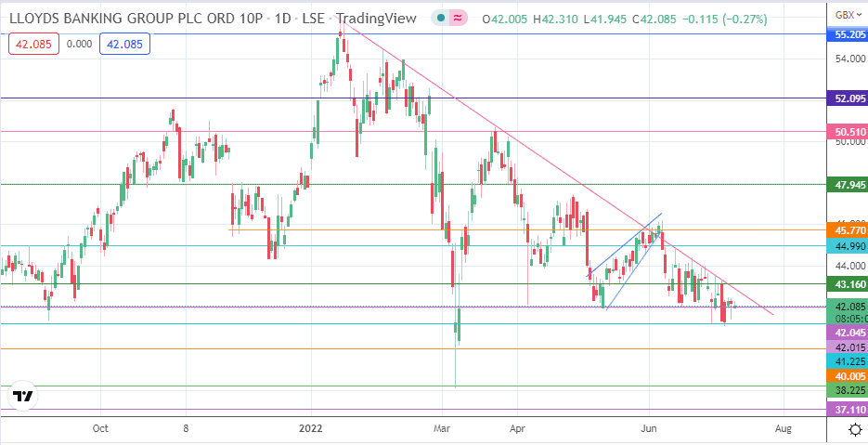The image size is (868, 445).
Task: Select the 50.510 pink price label
Action: 847,132
